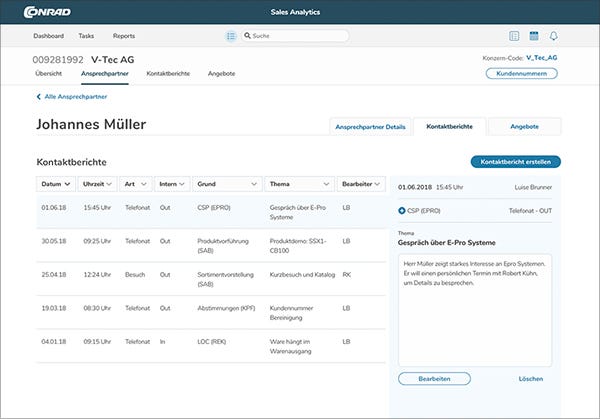Open the Grund column dropdown

[227, 184]
